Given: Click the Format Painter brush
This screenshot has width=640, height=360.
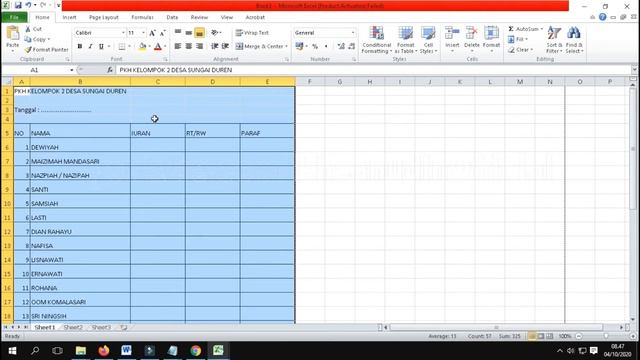Looking at the screenshot, I should click(x=28, y=49).
